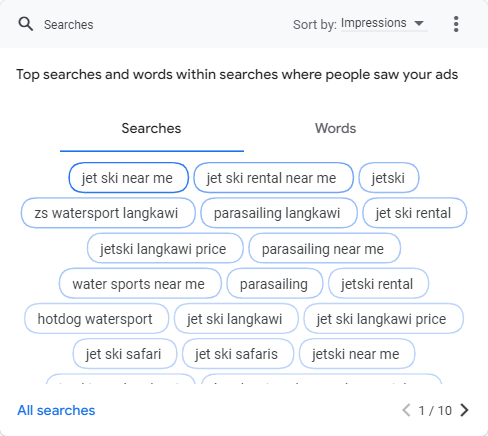
Task: Go to previous page of searches
Action: point(406,410)
